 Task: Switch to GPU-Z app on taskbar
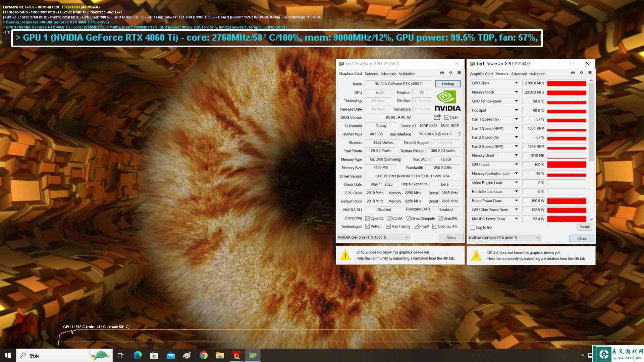tap(253, 355)
